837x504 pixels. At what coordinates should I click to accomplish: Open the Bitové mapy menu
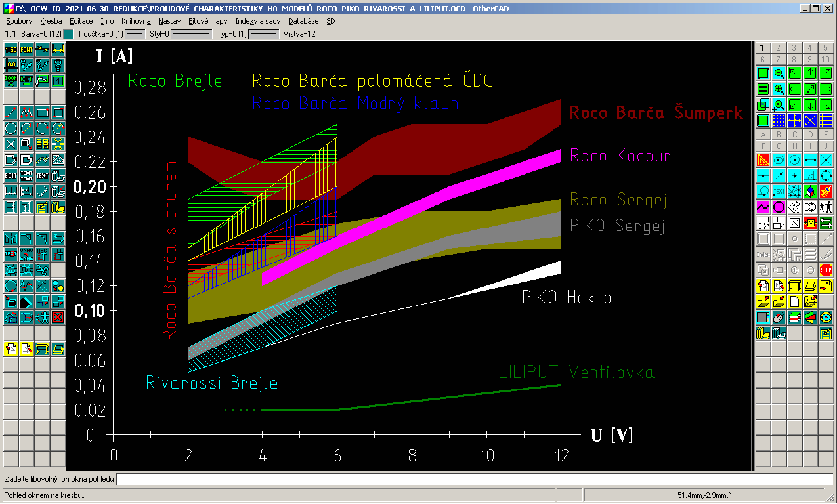click(208, 21)
